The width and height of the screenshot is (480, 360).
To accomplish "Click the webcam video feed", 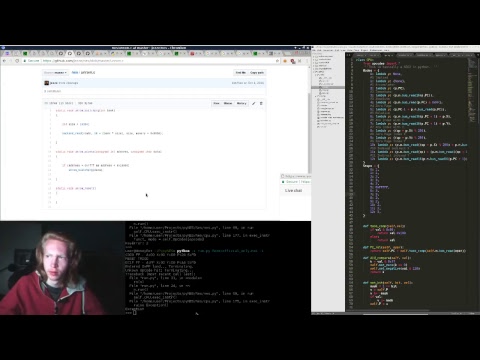I will point(62,268).
